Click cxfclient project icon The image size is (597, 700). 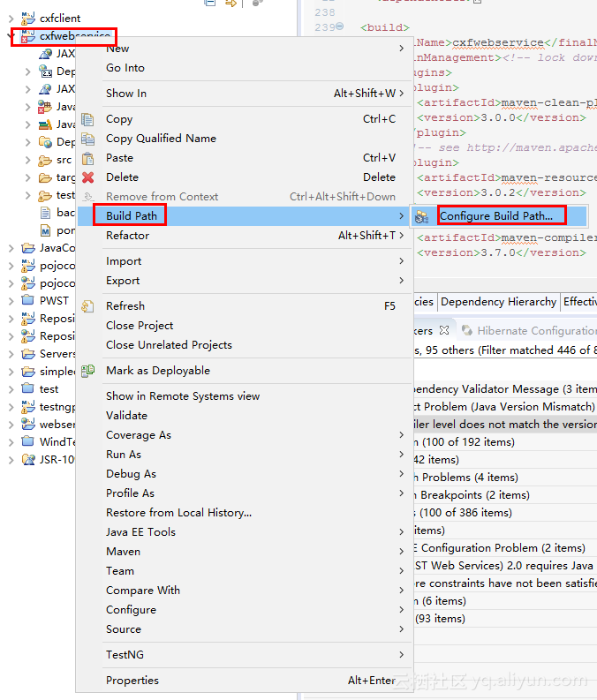[x=28, y=19]
